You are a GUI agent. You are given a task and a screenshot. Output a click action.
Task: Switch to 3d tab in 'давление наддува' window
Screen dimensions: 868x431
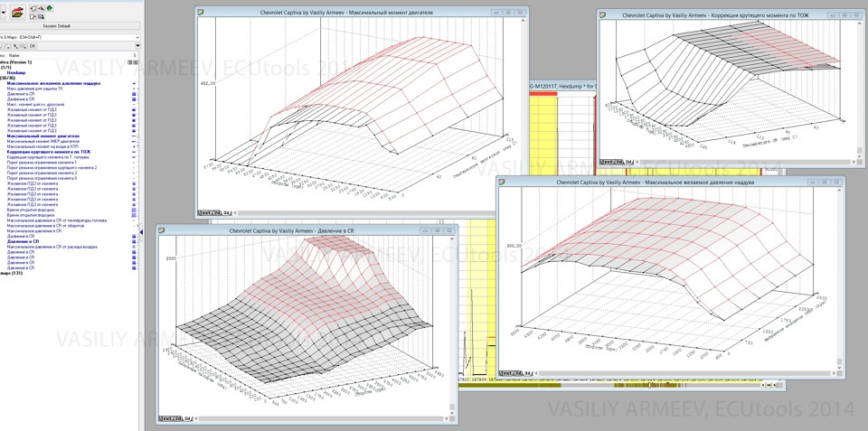[529, 373]
